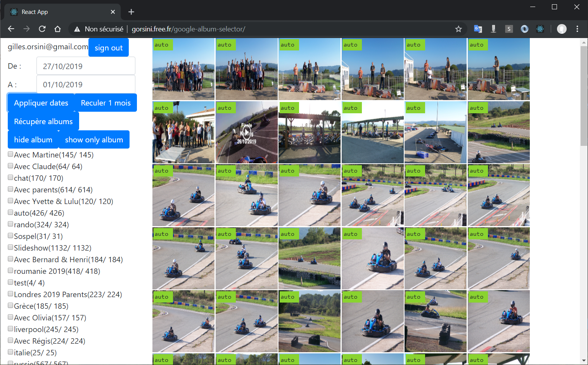Reload the current page
This screenshot has width=588, height=365.
tap(42, 29)
